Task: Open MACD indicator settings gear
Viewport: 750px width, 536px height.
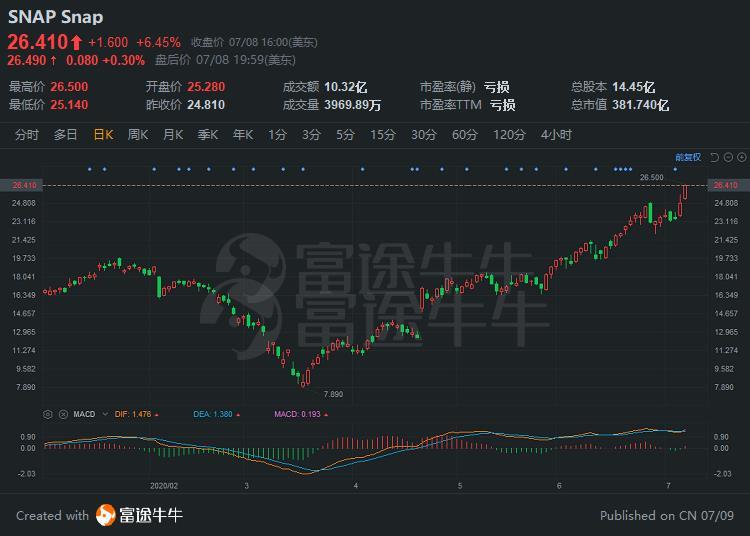Action: pyautogui.click(x=47, y=414)
